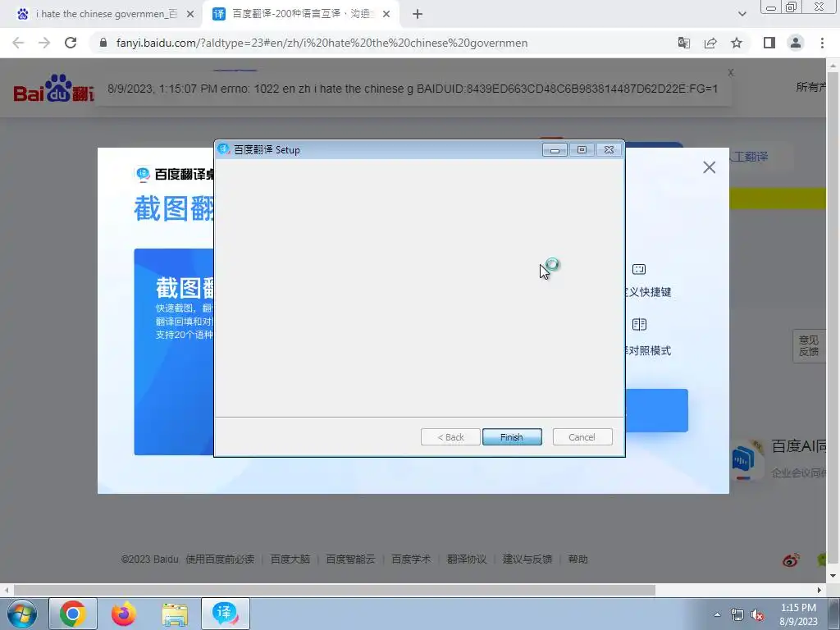The width and height of the screenshot is (840, 630).
Task: Open 帮助 footer link
Action: point(578,559)
